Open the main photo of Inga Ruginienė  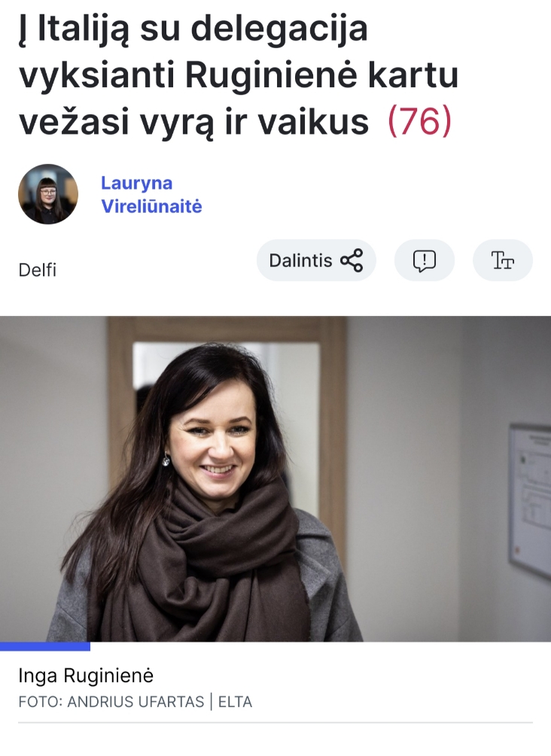pos(275,478)
